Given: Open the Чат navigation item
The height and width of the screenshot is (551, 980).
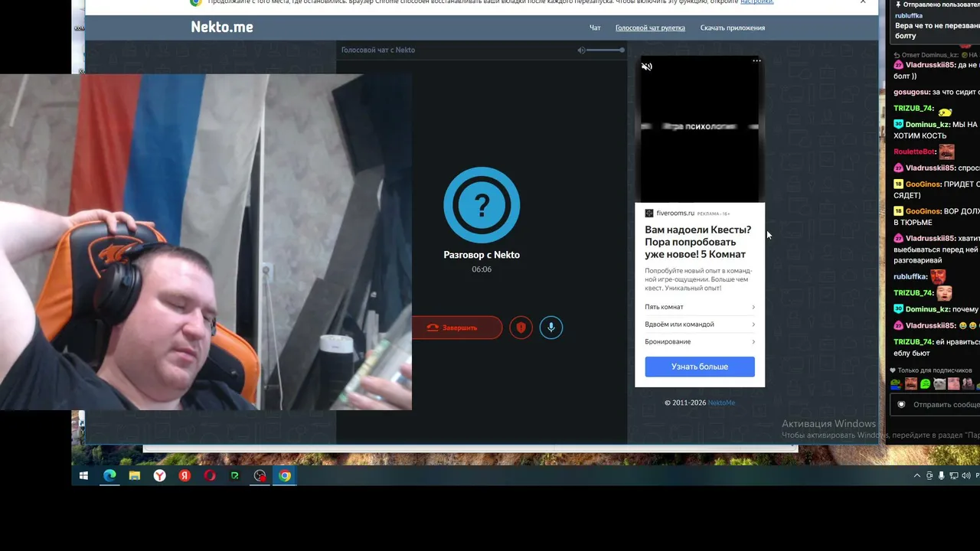Looking at the screenshot, I should tap(595, 28).
